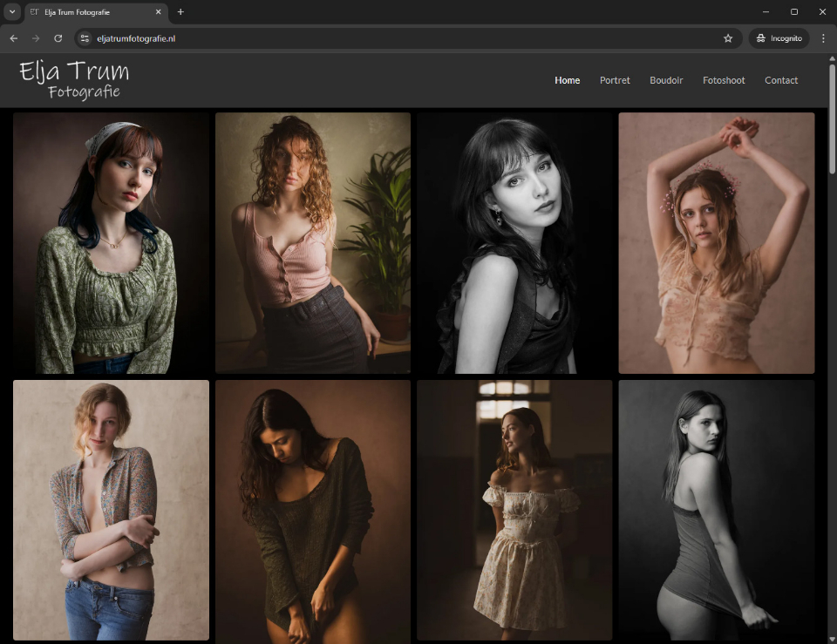Click the Incognito profile badge
This screenshot has width=837, height=644.
coord(779,37)
